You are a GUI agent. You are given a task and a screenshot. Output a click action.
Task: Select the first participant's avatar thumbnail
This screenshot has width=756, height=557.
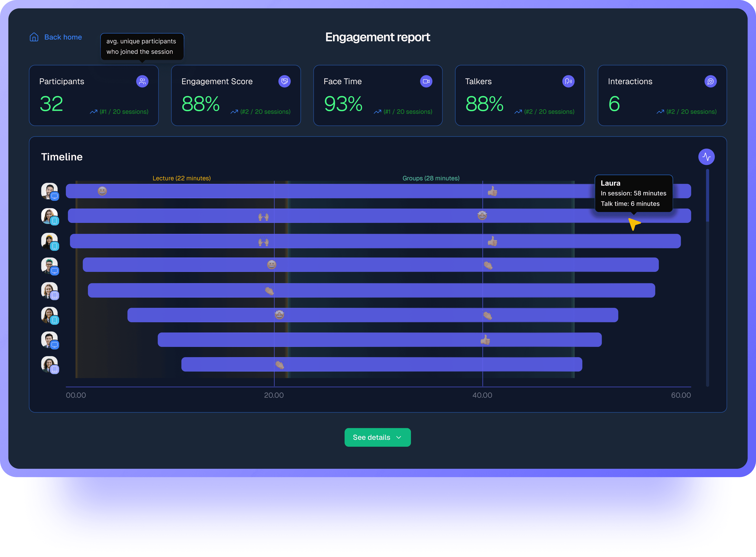click(49, 191)
